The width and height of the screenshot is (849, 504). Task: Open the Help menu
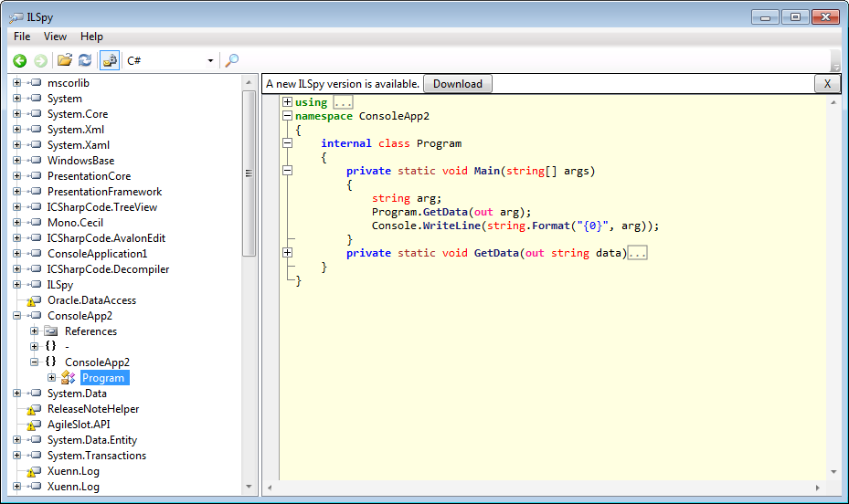tap(91, 37)
